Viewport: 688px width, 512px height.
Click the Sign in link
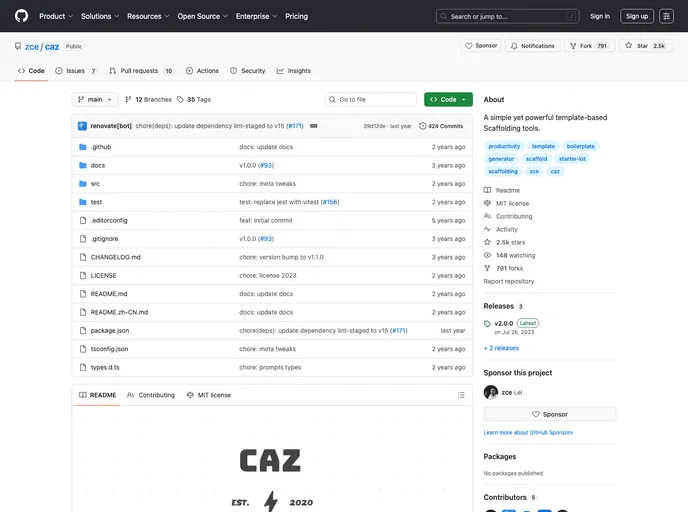[600, 16]
